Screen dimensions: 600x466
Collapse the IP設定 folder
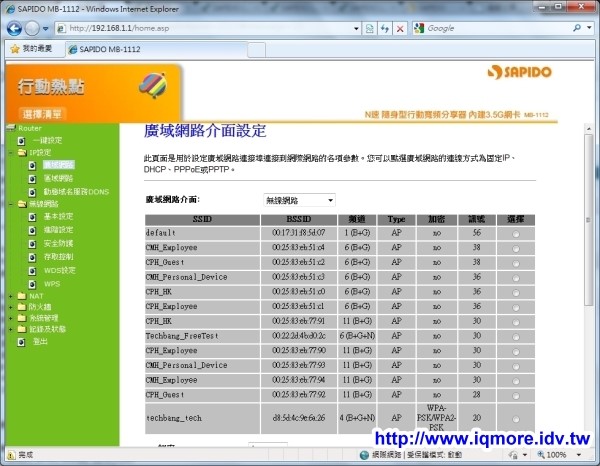point(11,153)
